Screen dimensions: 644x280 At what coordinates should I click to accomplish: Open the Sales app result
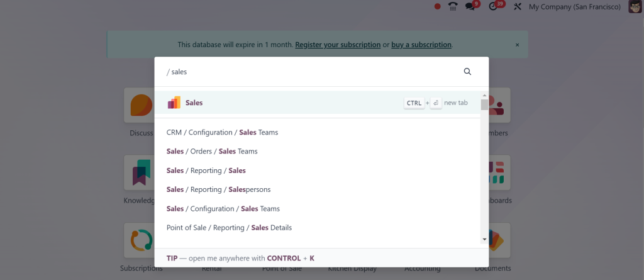coord(317,103)
